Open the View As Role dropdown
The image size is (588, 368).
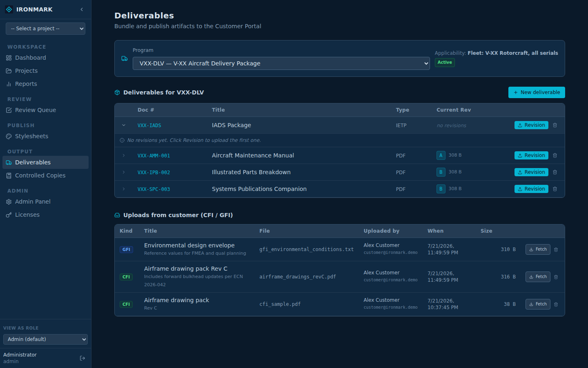45,339
